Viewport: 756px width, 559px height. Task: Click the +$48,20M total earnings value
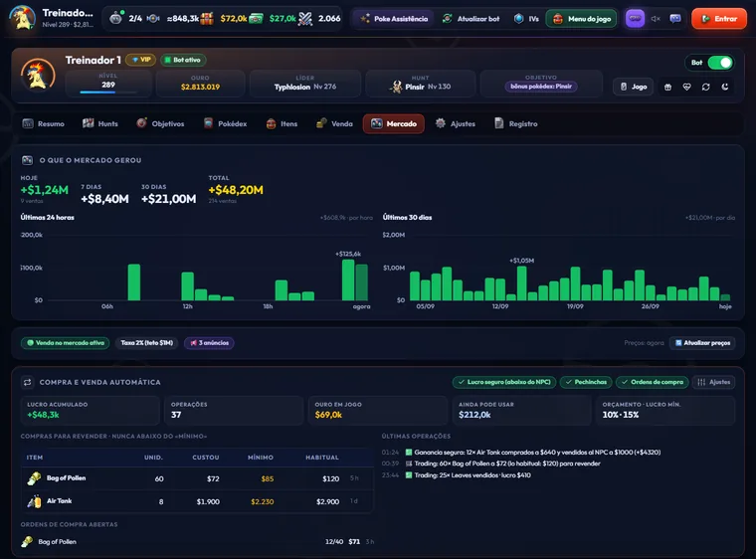click(236, 190)
